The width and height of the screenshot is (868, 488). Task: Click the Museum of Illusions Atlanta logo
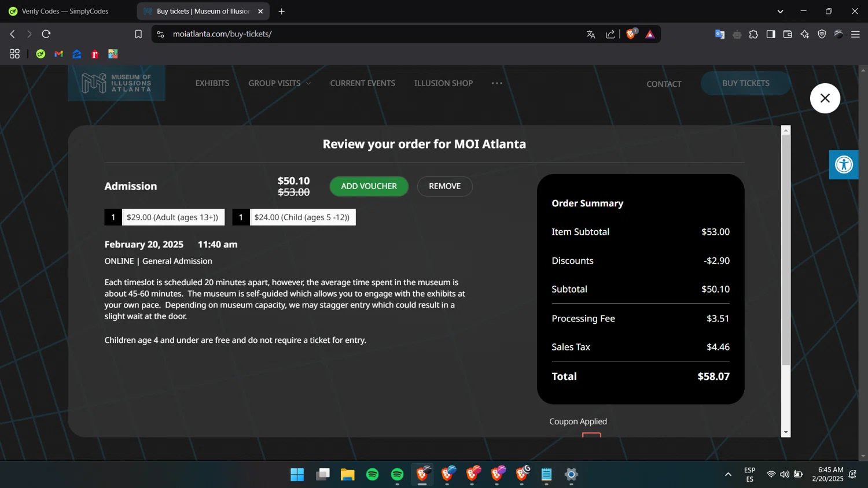point(116,83)
